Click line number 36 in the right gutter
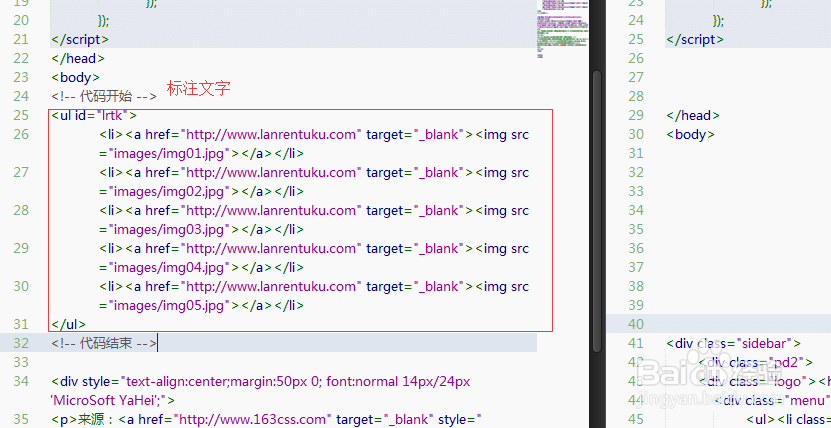Viewport: 831px width, 428px height. tap(636, 248)
